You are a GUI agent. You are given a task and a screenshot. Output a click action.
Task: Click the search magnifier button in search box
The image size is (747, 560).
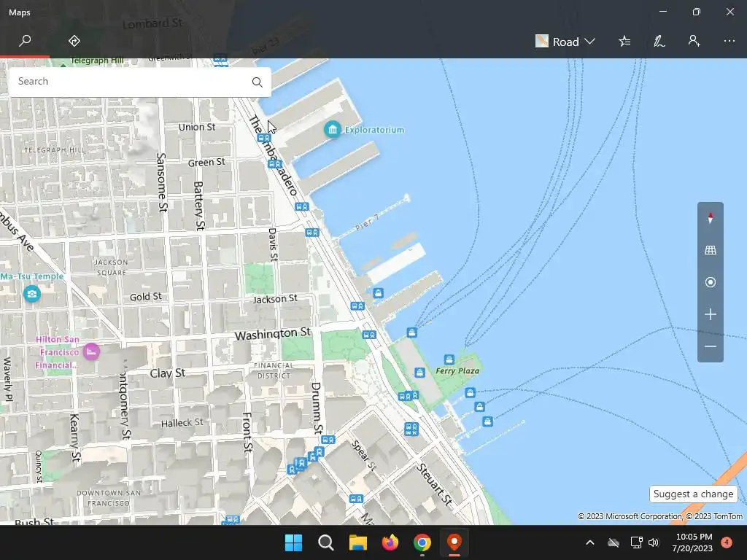258,82
